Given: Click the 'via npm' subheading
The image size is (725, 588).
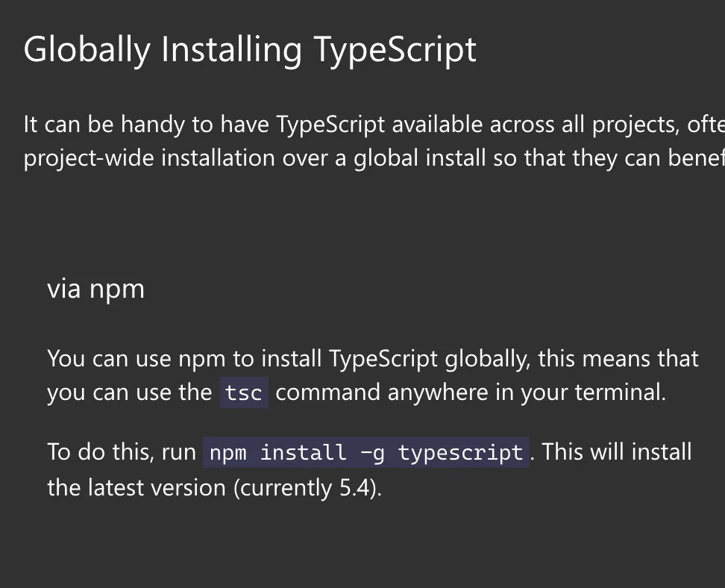Looking at the screenshot, I should (95, 289).
